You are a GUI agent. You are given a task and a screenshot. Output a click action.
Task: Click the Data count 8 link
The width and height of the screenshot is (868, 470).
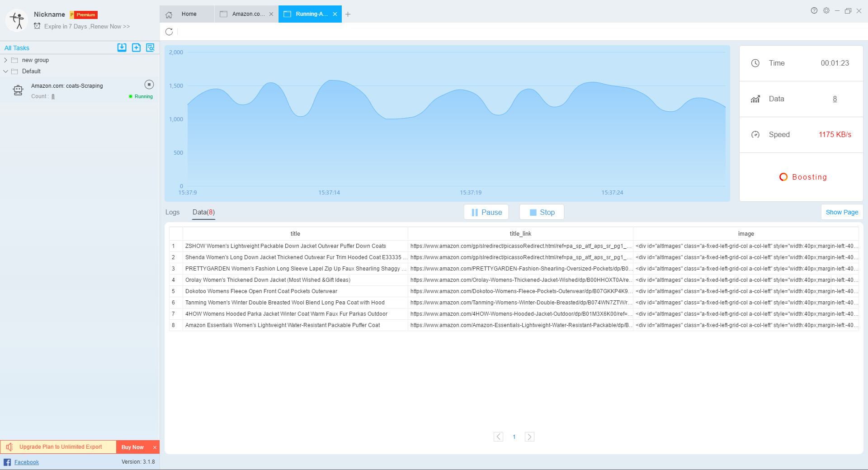[x=835, y=99]
